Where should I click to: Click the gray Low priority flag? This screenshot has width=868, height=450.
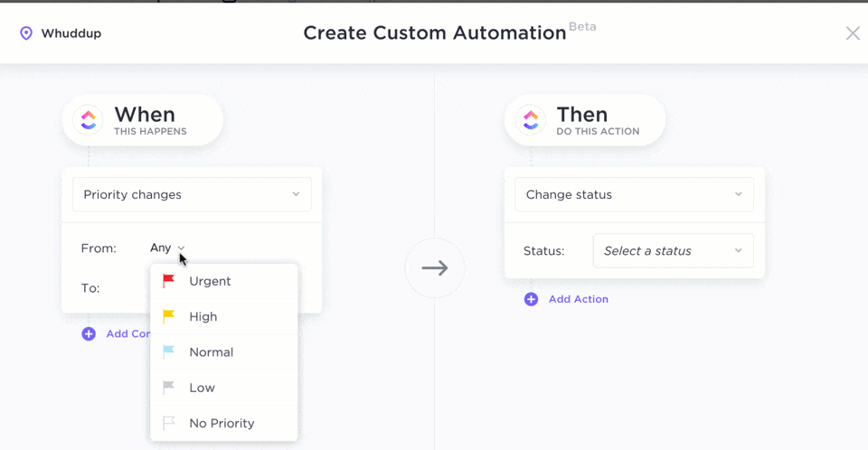(168, 388)
